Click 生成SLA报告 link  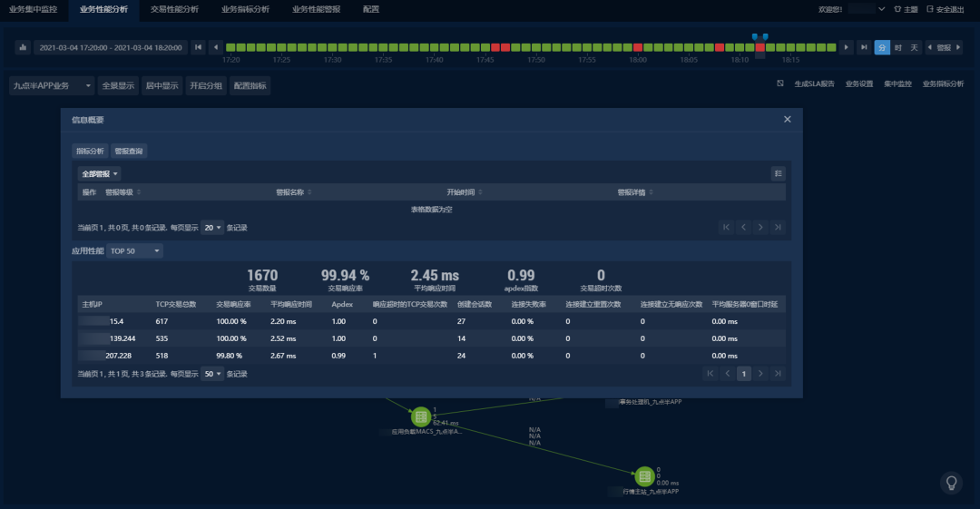coord(814,83)
